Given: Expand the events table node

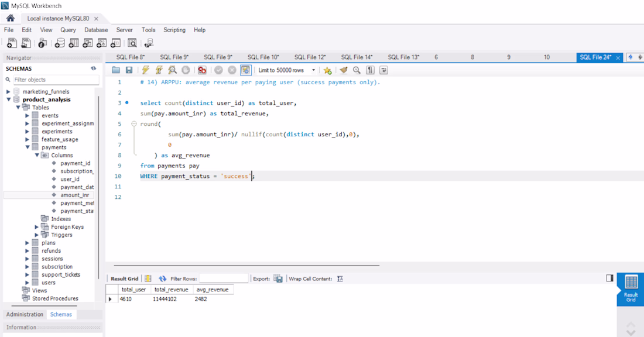Looking at the screenshot, I should coord(27,115).
